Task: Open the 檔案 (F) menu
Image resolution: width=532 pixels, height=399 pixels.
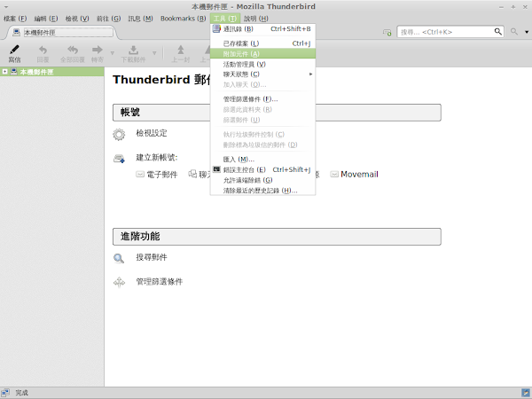Action: 15,19
